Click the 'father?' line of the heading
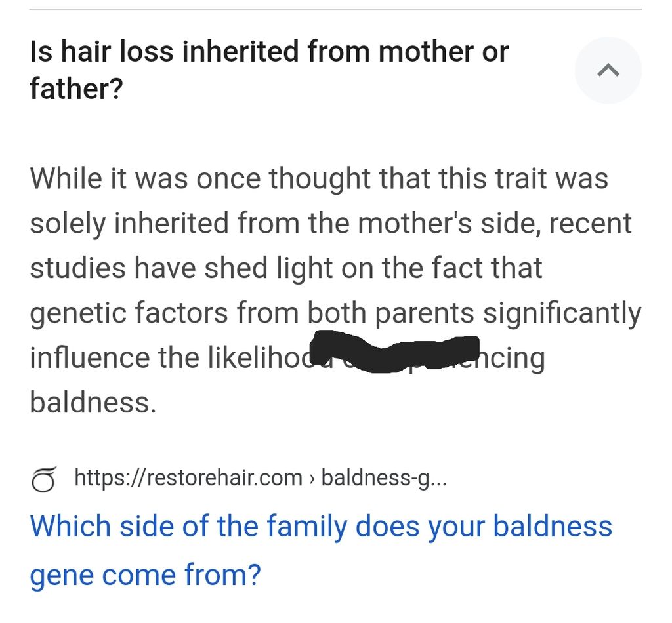The image size is (672, 623). click(x=76, y=89)
